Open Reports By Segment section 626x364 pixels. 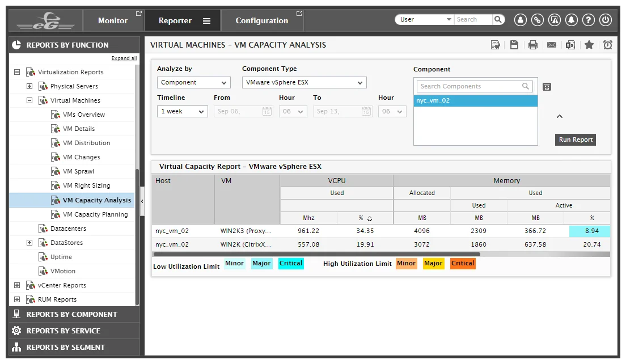coord(74,347)
